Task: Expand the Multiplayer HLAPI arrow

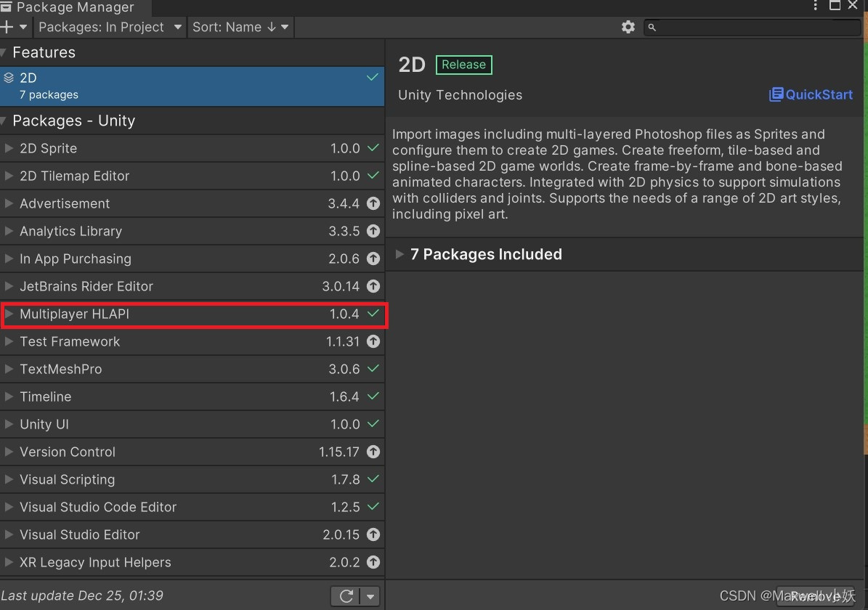Action: 8,314
